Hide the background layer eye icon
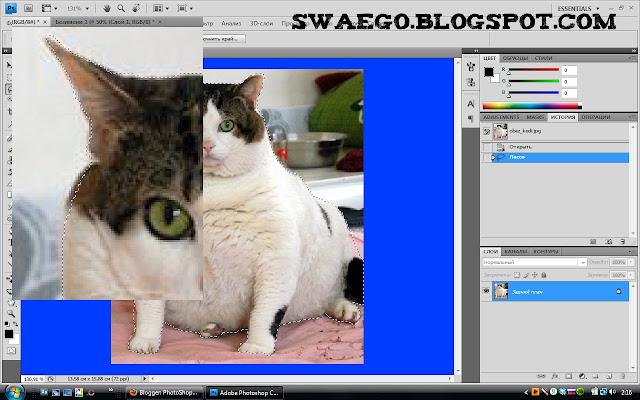The height and width of the screenshot is (400, 640). (x=486, y=291)
